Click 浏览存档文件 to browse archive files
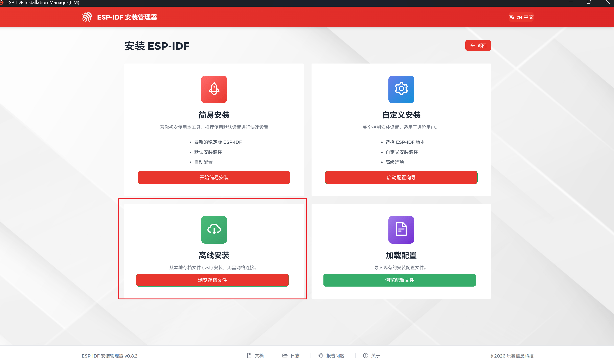 [212, 280]
